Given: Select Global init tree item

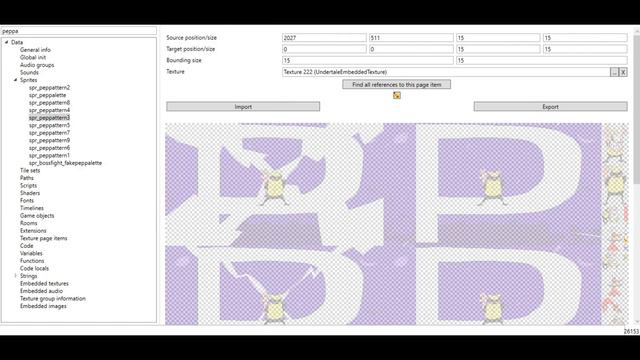Looking at the screenshot, I should point(33,57).
